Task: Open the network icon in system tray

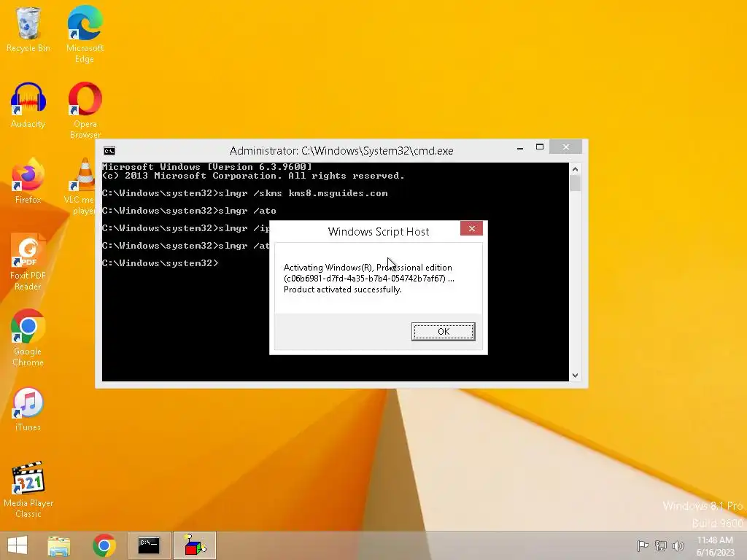Action: click(661, 545)
